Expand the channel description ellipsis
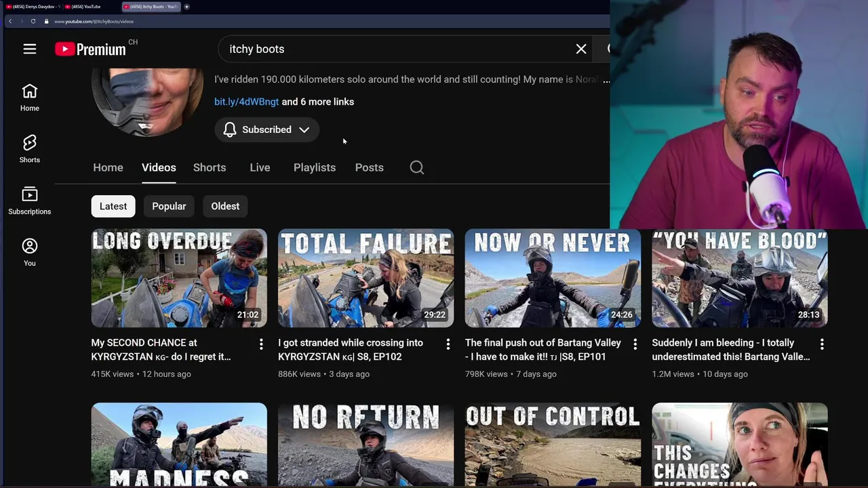Image resolution: width=868 pixels, height=488 pixels. tap(606, 80)
